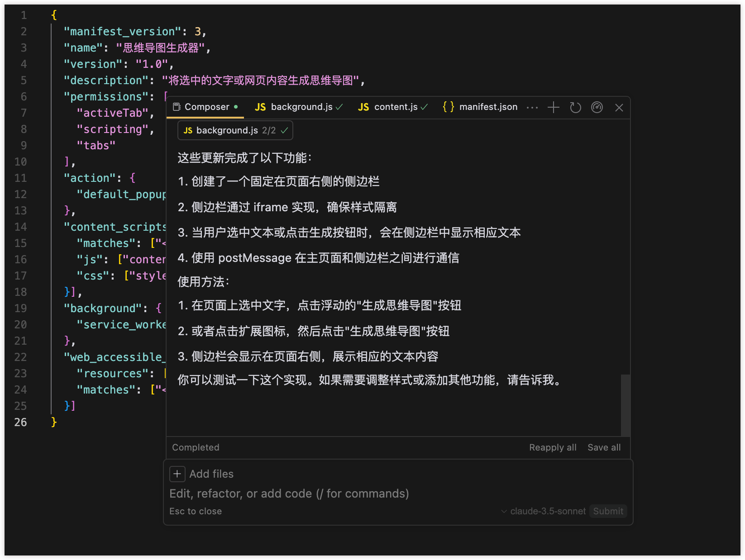Close the Composer panel with X
The width and height of the screenshot is (745, 560).
pos(619,107)
